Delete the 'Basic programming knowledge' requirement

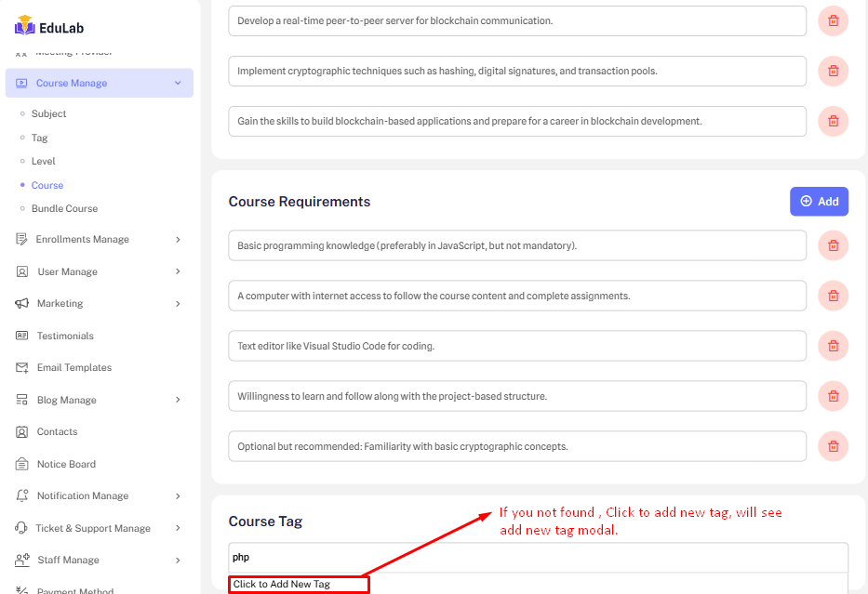click(833, 245)
